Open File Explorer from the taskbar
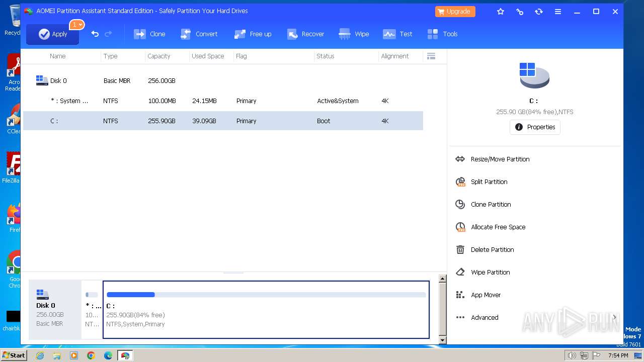Viewport: 644px width, 362px height. (x=57, y=355)
